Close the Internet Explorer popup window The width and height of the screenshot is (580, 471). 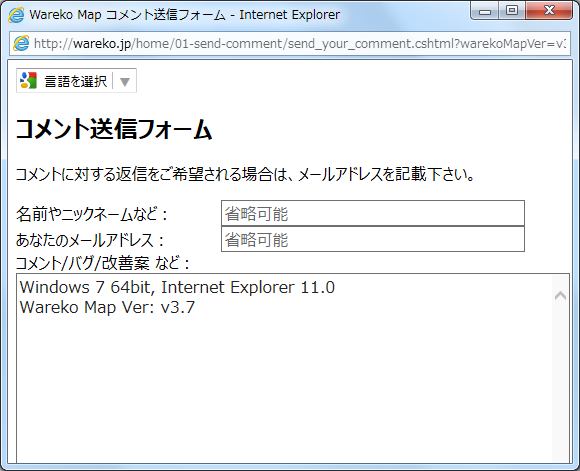click(x=549, y=10)
